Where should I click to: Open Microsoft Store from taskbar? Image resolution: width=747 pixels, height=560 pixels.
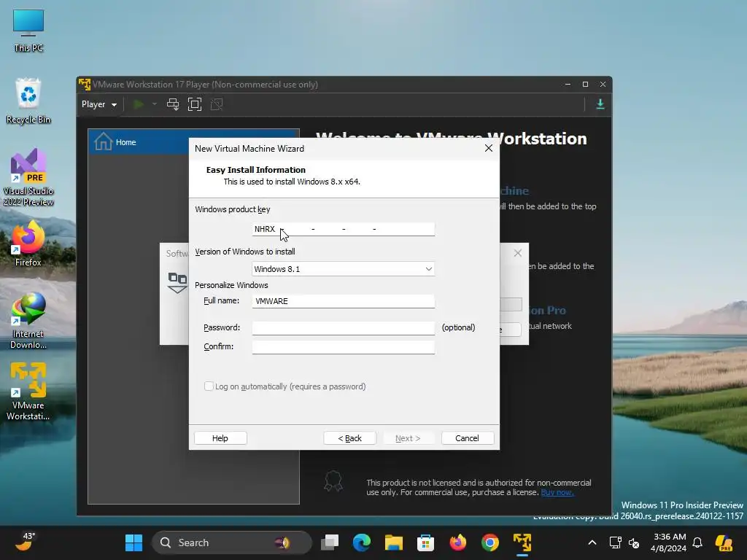pyautogui.click(x=425, y=542)
